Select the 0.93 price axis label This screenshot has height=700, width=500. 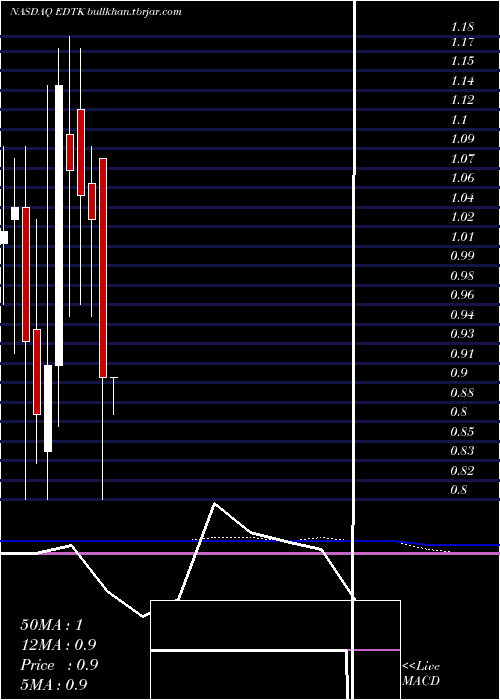[x=462, y=334]
